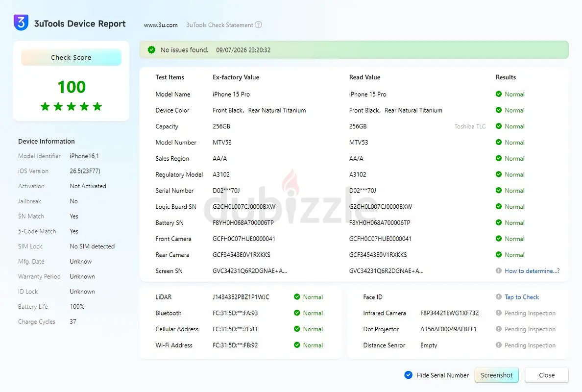Open the 3uTools Check Statement help icon
Image resolution: width=582 pixels, height=392 pixels.
[x=259, y=25]
